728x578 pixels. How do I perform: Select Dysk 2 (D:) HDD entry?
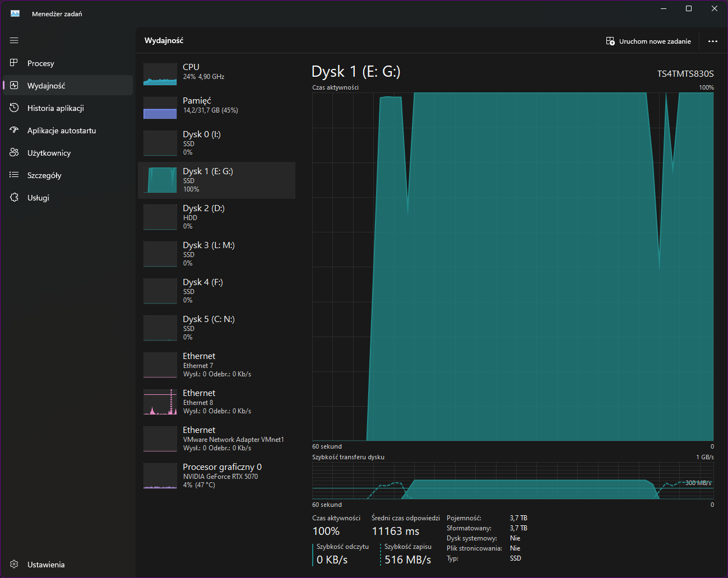click(x=216, y=217)
